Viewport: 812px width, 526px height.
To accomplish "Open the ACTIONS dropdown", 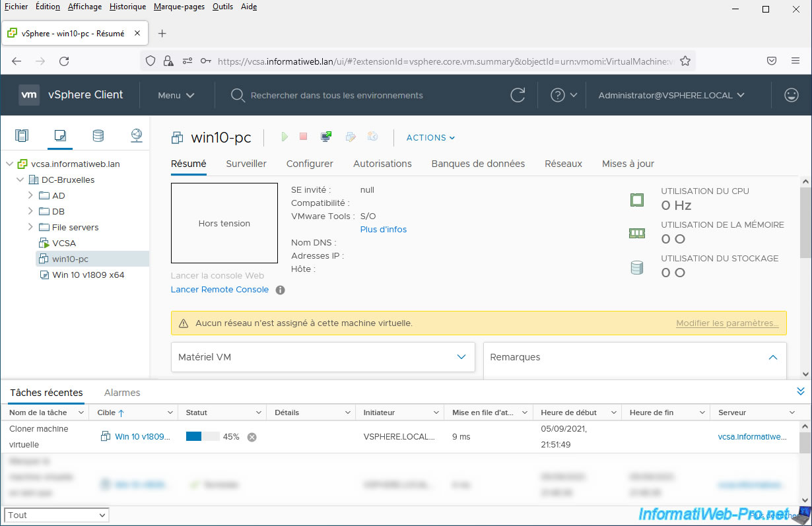I will tap(430, 137).
